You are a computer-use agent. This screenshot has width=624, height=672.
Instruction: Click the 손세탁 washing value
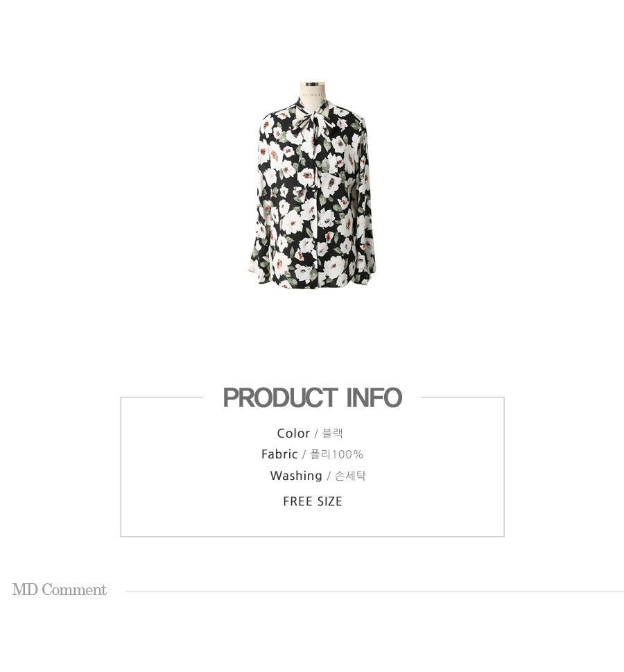pos(349,476)
